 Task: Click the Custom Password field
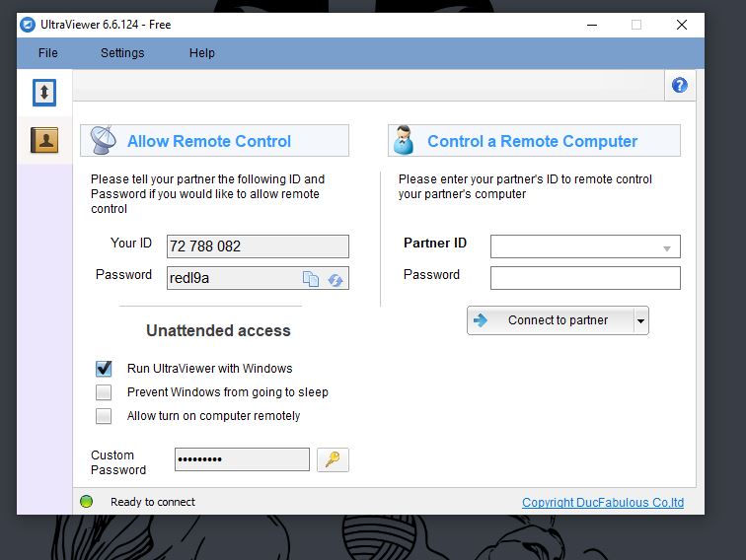[x=242, y=459]
